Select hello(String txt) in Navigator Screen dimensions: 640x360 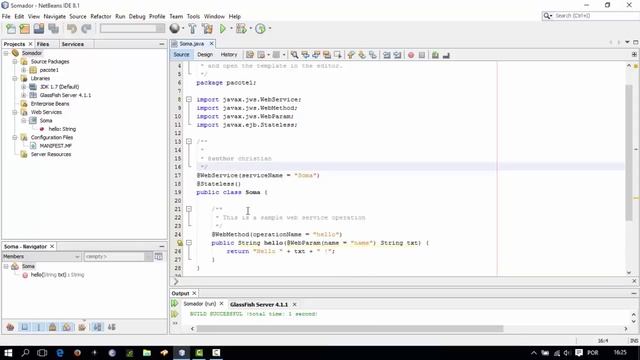coord(58,275)
